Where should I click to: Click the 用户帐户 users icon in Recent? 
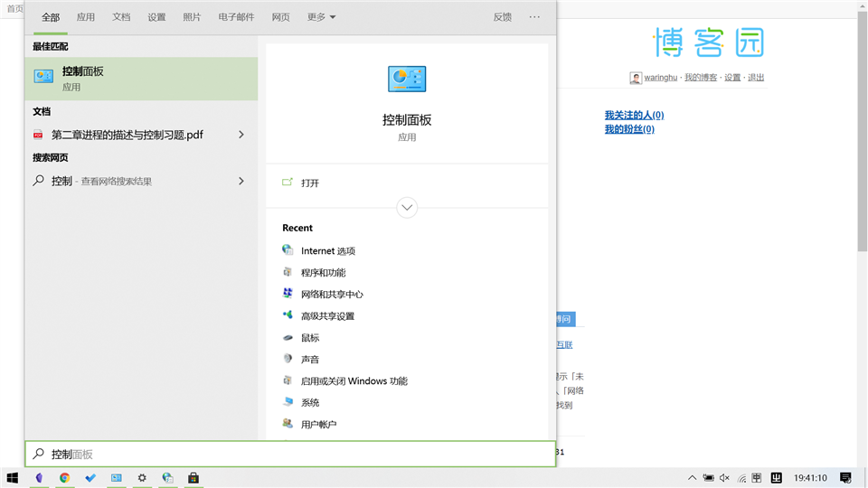pos(288,424)
